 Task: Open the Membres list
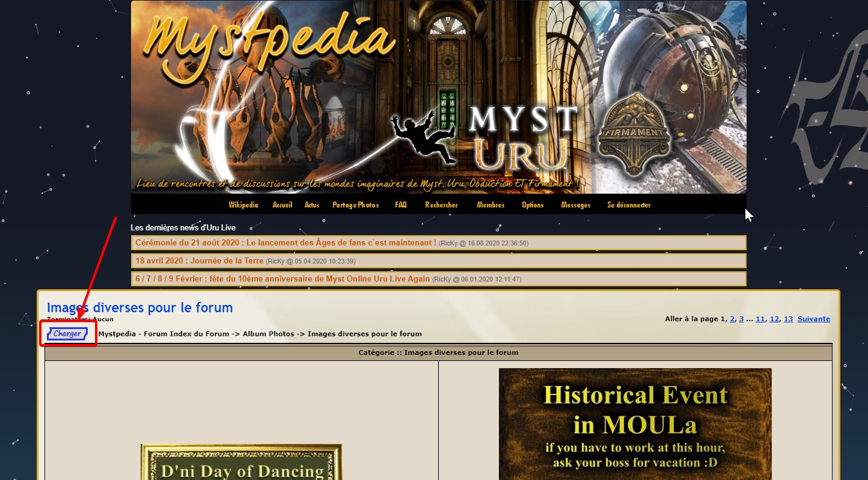[x=491, y=205]
